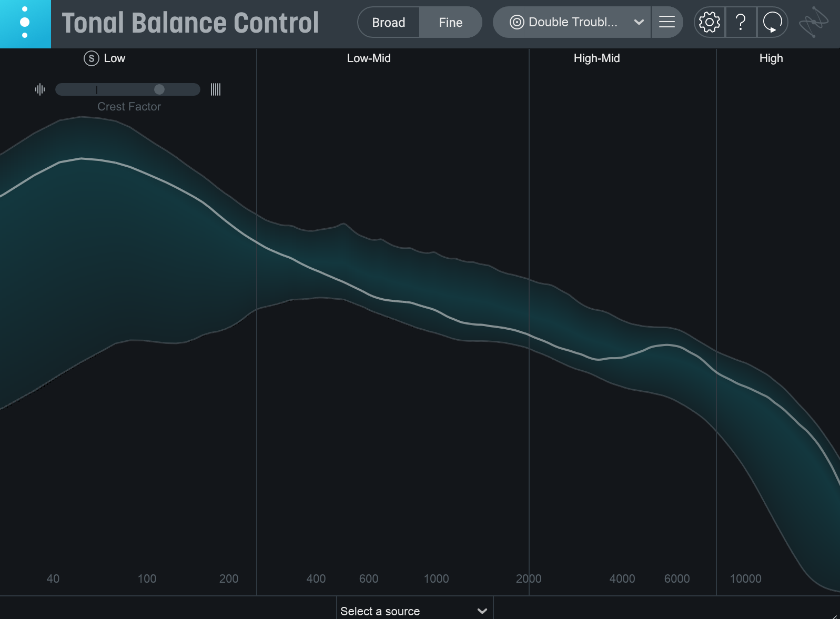This screenshot has width=840, height=619.
Task: Click the 600 Hz frequency label
Action: 369,579
